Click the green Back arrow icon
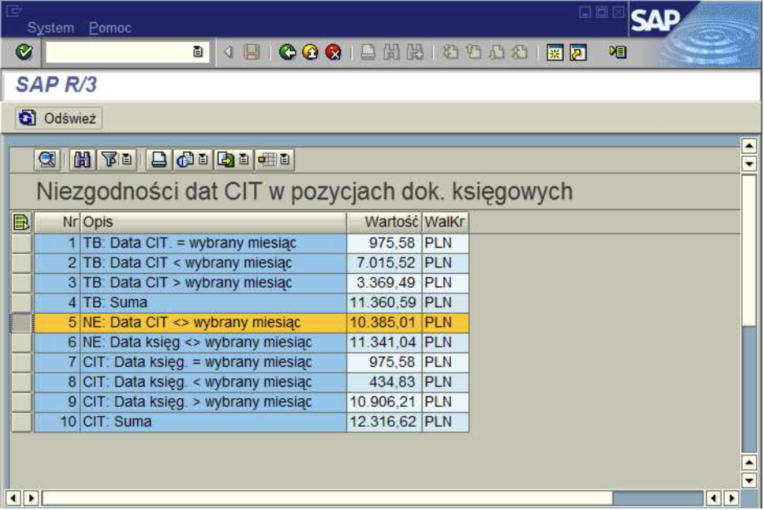 pos(287,52)
